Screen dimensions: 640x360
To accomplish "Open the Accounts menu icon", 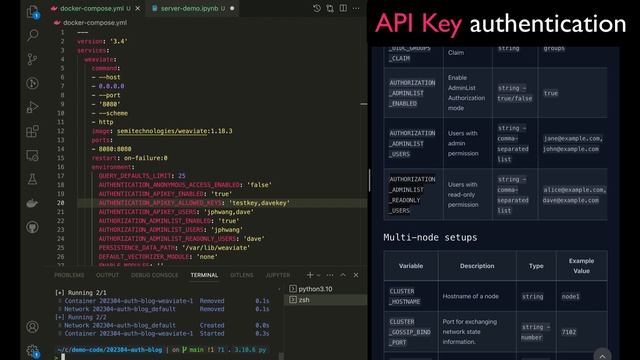I will click(33, 327).
